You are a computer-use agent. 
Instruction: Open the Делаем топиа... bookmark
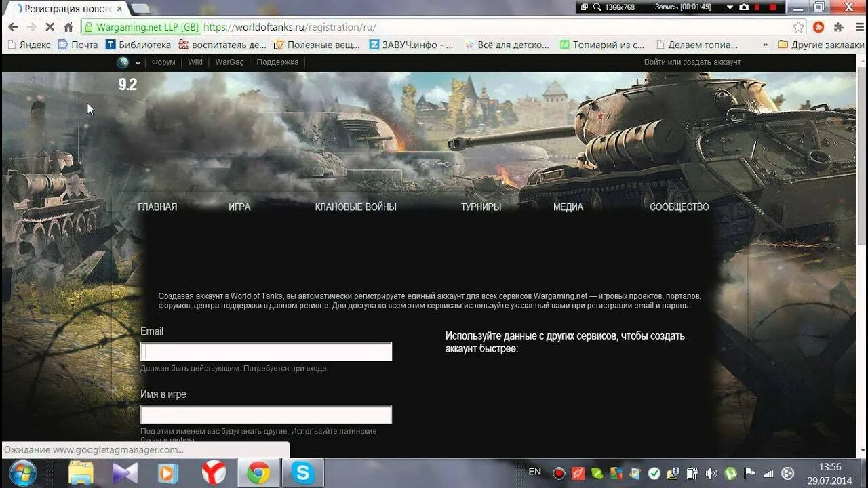(697, 45)
